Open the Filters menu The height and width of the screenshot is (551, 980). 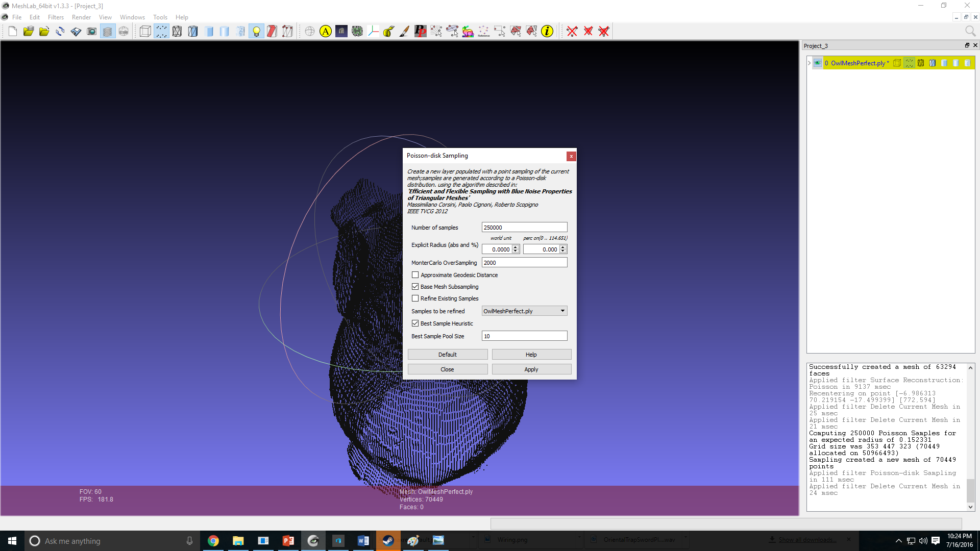click(55, 17)
